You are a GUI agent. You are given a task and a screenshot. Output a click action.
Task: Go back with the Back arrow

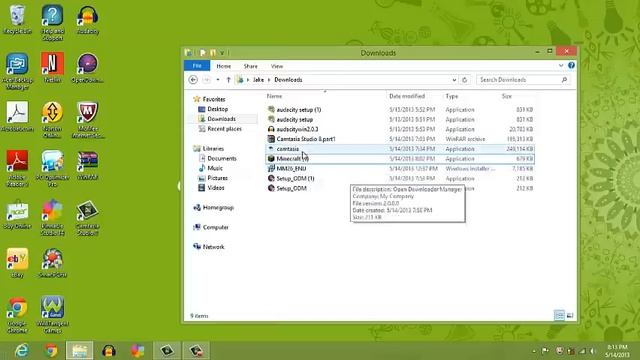pyautogui.click(x=193, y=80)
